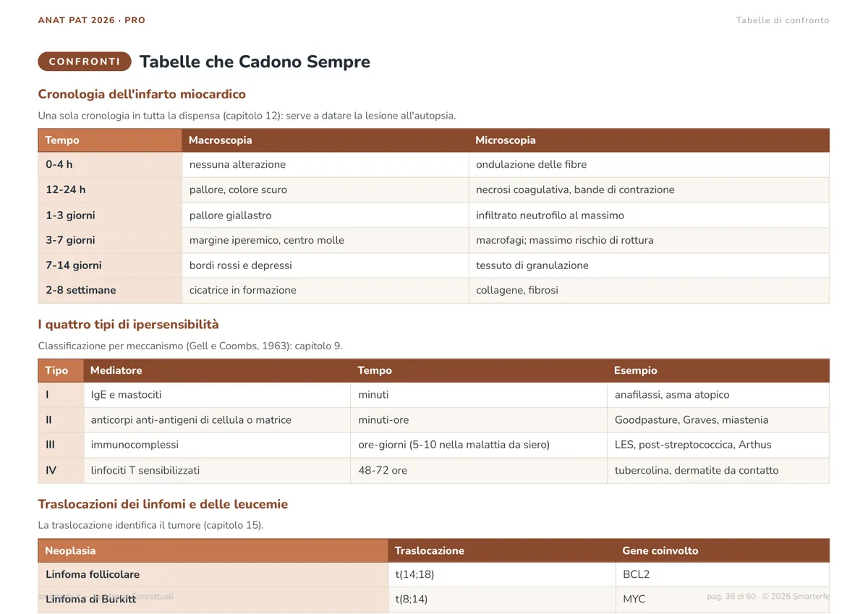Select the heading 'Tabelle che Cadono Sempre'
Image resolution: width=868 pixels, height=614 pixels.
(255, 61)
